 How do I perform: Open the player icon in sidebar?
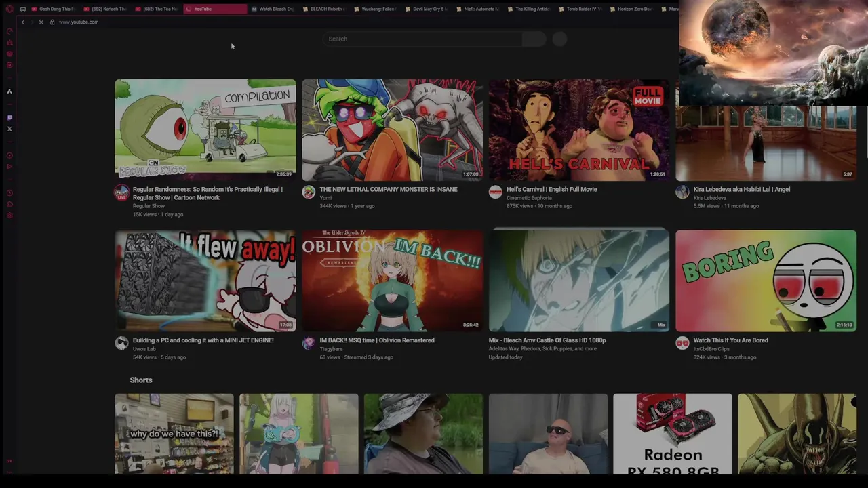[9, 155]
